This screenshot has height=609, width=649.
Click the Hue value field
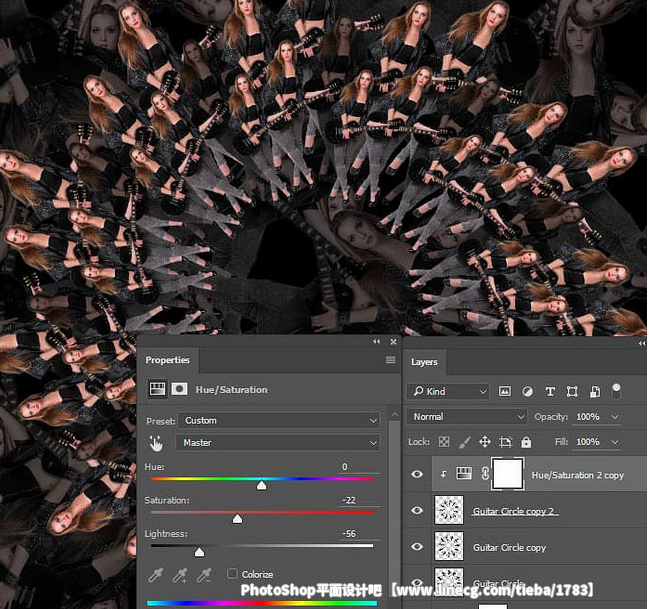pos(359,467)
